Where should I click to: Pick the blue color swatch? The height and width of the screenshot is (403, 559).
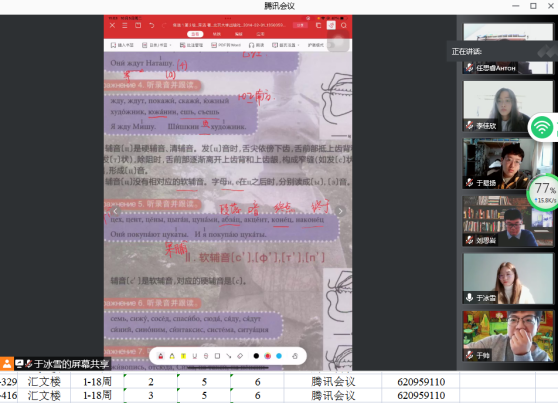point(279,356)
